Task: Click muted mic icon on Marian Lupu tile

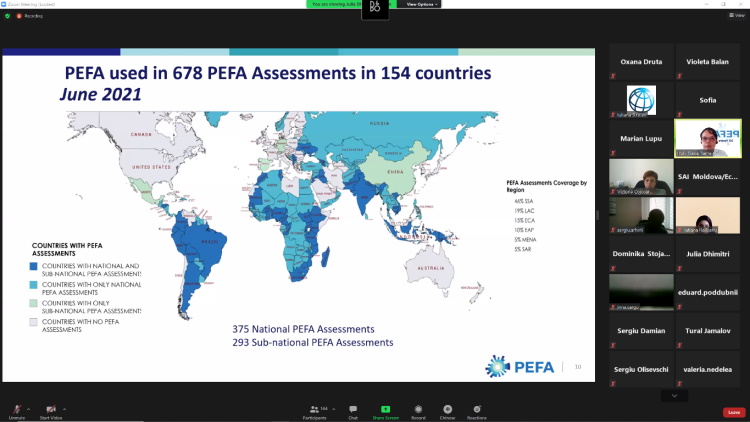Action: pos(613,153)
